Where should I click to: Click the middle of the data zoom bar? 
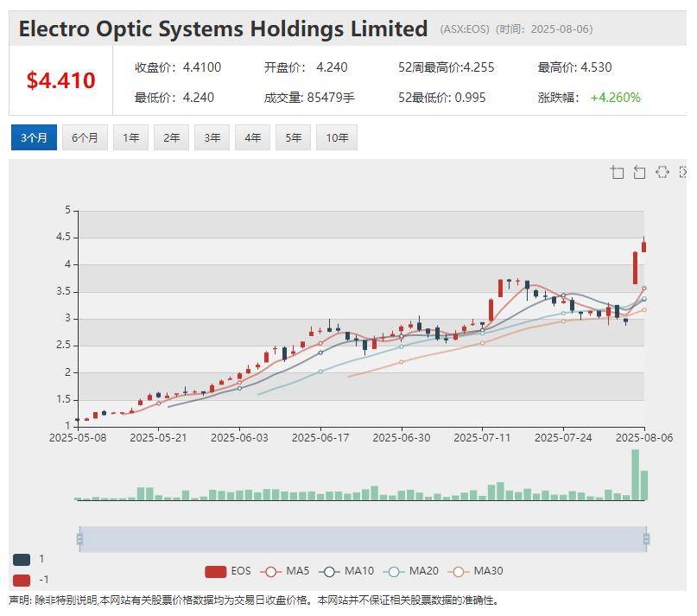(x=363, y=539)
